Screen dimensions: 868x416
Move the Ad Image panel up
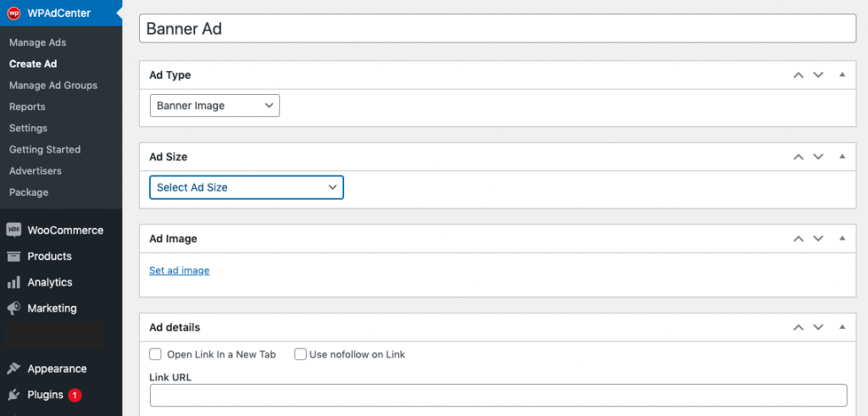click(798, 239)
